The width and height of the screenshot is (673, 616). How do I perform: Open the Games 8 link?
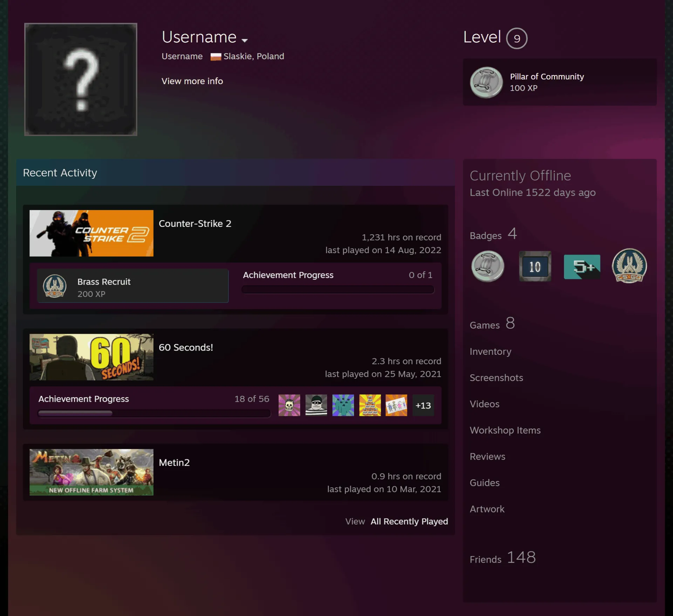pyautogui.click(x=492, y=324)
